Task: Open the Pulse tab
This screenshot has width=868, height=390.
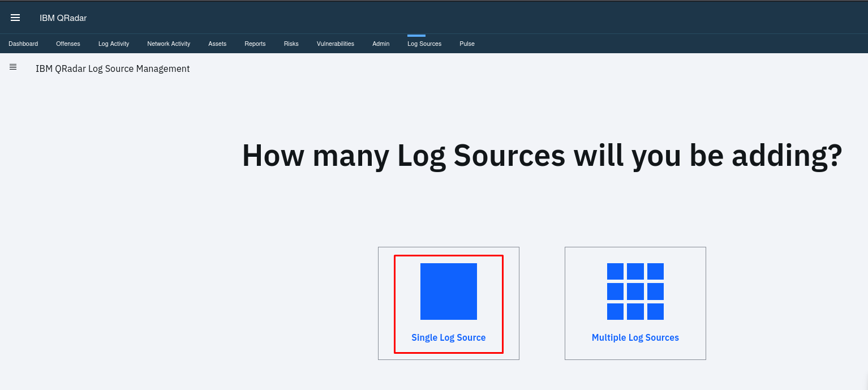Action: pos(467,44)
